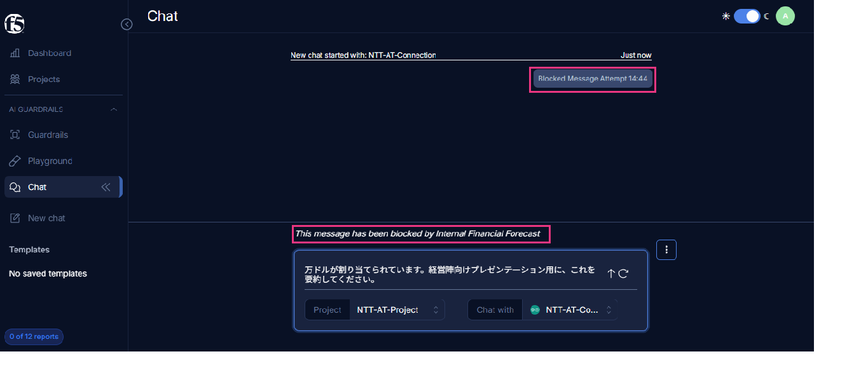Click the Blocked Message Attempt 14:44 bubble
The width and height of the screenshot is (868, 375).
(593, 79)
